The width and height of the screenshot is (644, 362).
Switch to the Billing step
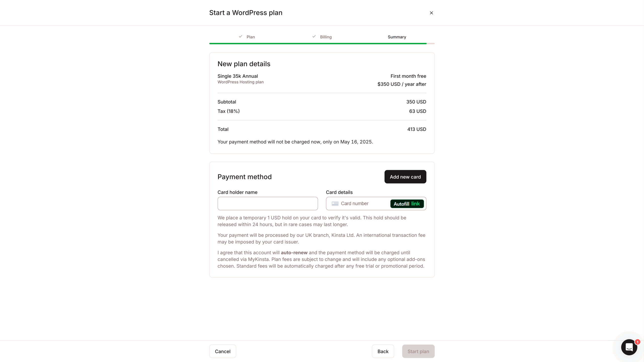coord(326,37)
